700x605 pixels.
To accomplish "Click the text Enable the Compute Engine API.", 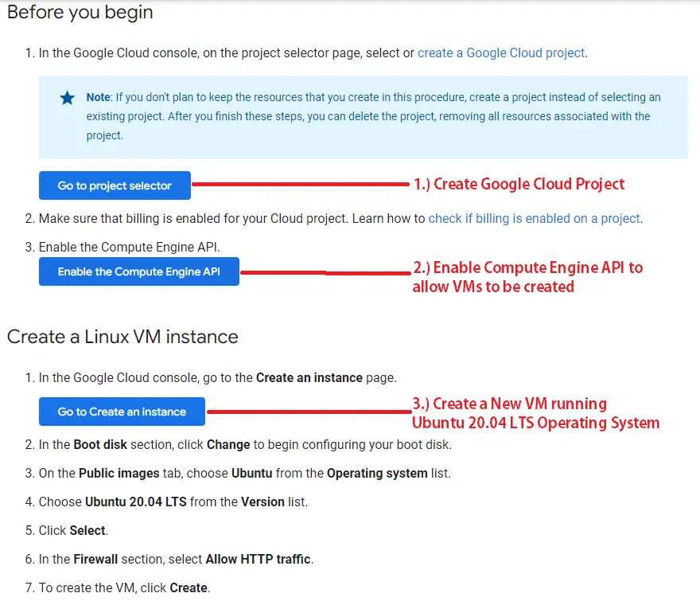I will [129, 247].
